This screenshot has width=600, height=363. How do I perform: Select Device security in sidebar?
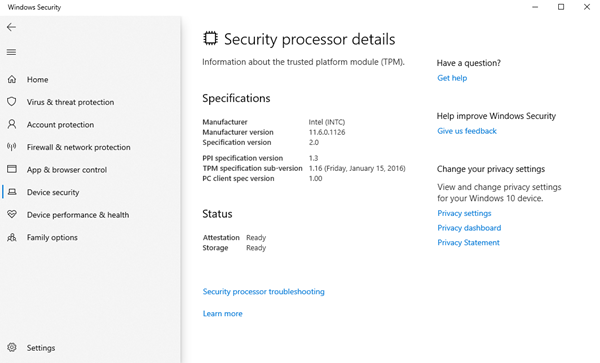[x=53, y=192]
